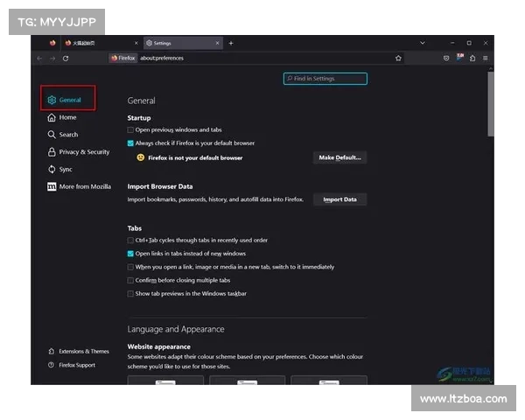
Task: Click the Find in Settings search field
Action: pos(325,79)
